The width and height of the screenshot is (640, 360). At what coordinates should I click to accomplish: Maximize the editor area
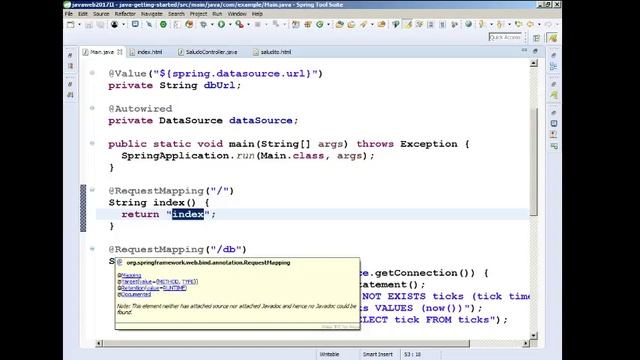pyautogui.click(x=535, y=51)
